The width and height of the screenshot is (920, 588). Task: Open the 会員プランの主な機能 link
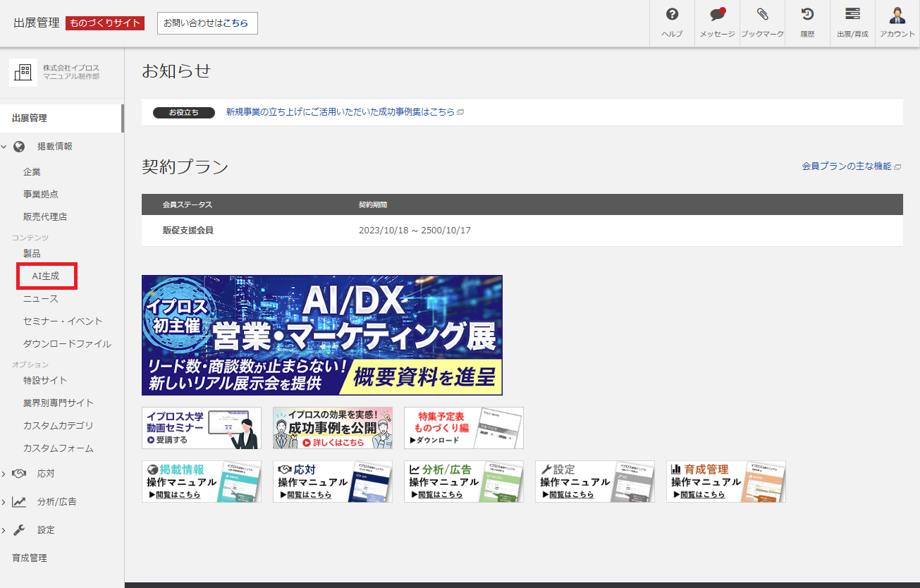tap(847, 166)
